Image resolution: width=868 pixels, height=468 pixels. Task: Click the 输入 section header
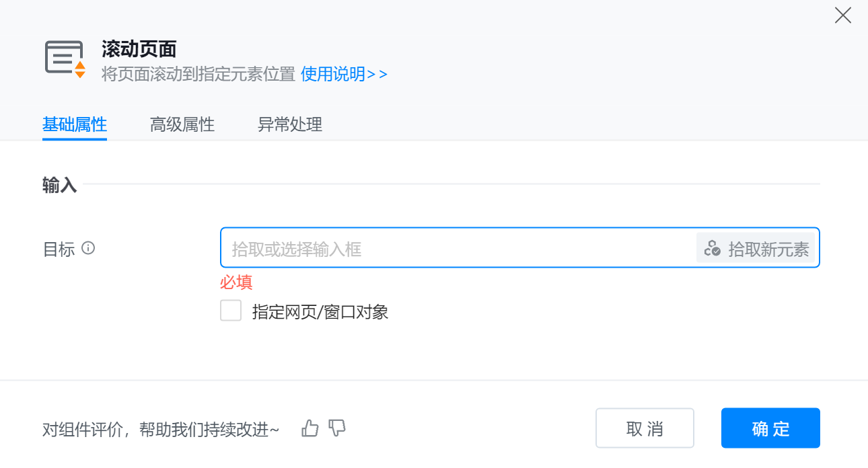(x=60, y=186)
